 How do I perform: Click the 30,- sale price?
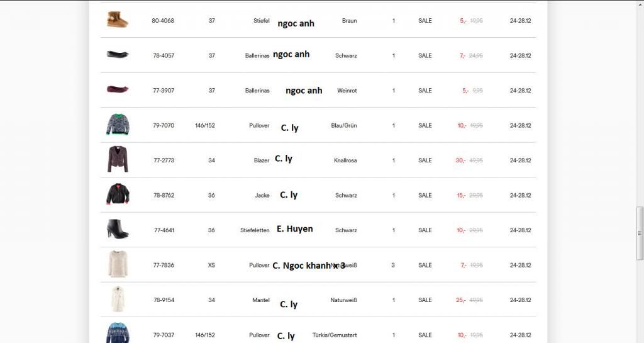point(460,160)
